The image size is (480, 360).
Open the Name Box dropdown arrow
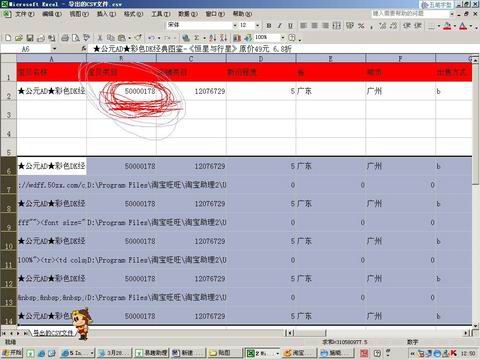pos(54,49)
